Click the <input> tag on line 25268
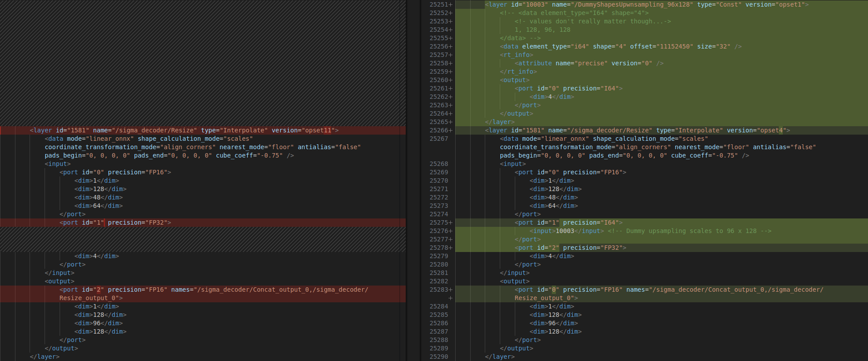Screen dimensions: 868x361 513,164
